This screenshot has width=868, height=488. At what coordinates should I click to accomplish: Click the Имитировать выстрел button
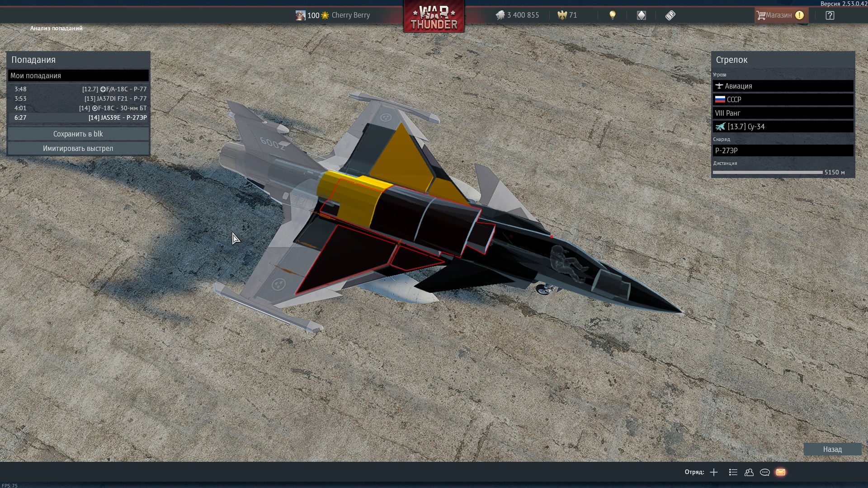pos(78,148)
